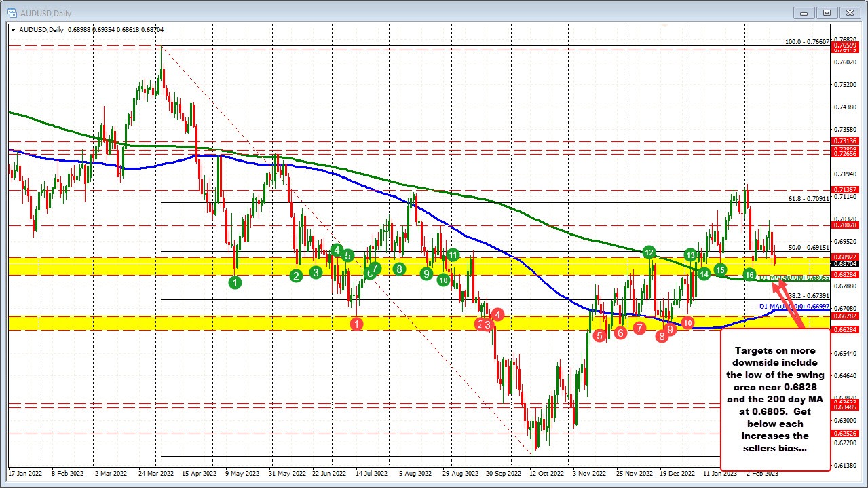The height and width of the screenshot is (488, 868).
Task: Maximize the chart window
Action: pyautogui.click(x=827, y=12)
